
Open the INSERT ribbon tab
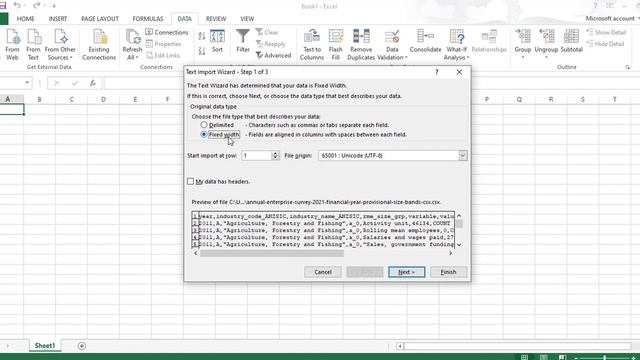click(x=58, y=19)
